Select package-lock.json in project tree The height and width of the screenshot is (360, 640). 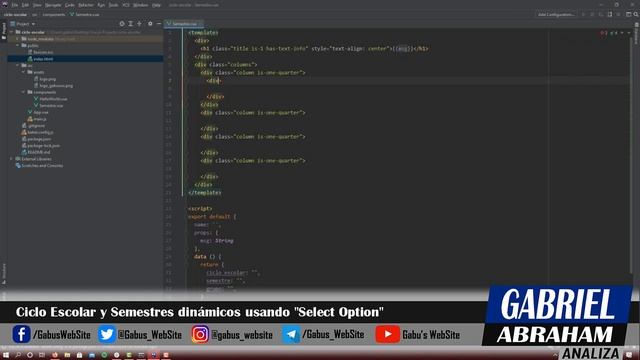[x=41, y=145]
